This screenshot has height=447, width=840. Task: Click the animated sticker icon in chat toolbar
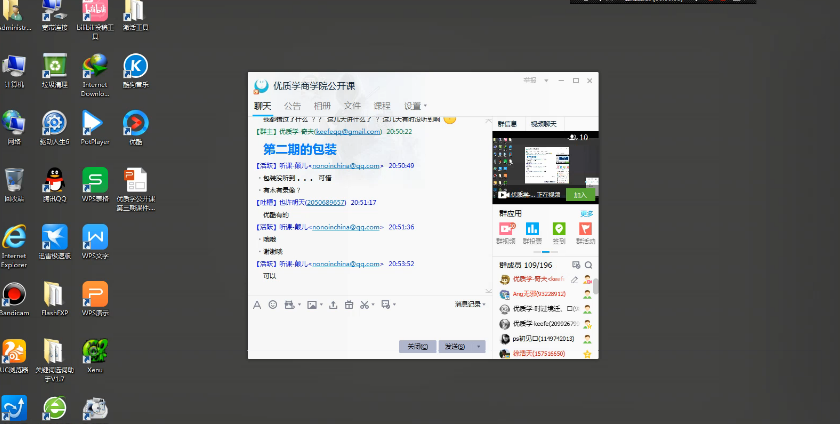tap(289, 304)
